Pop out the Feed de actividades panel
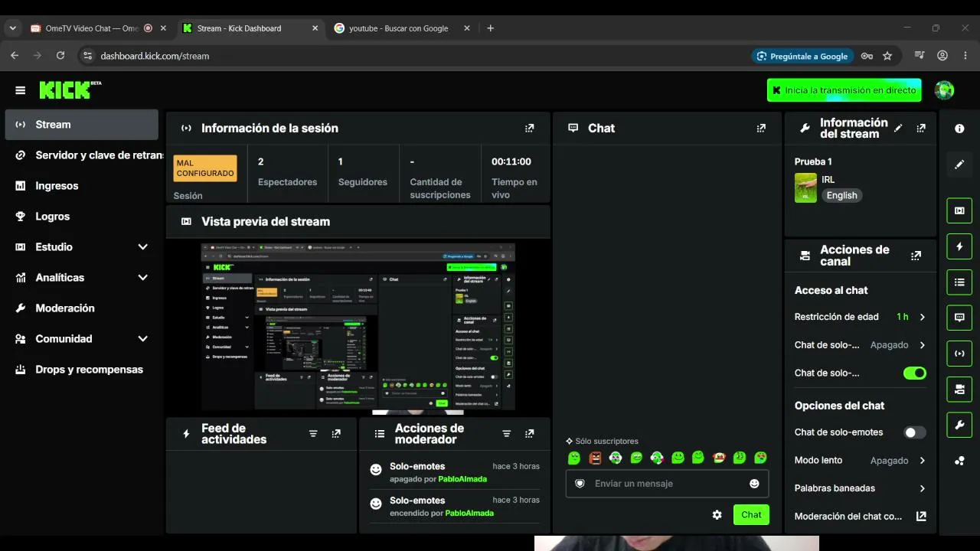 tap(336, 434)
